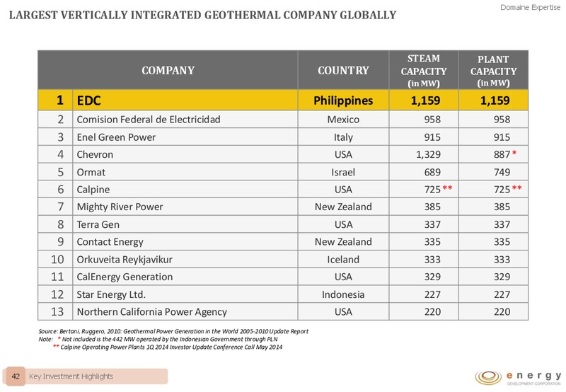Click rank number 7 cell

(x=55, y=207)
